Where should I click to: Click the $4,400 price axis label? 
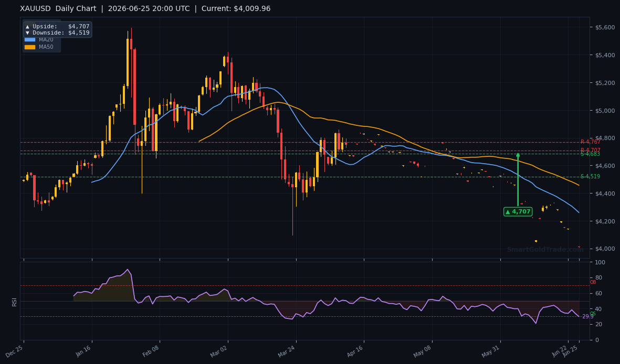[x=605, y=194]
